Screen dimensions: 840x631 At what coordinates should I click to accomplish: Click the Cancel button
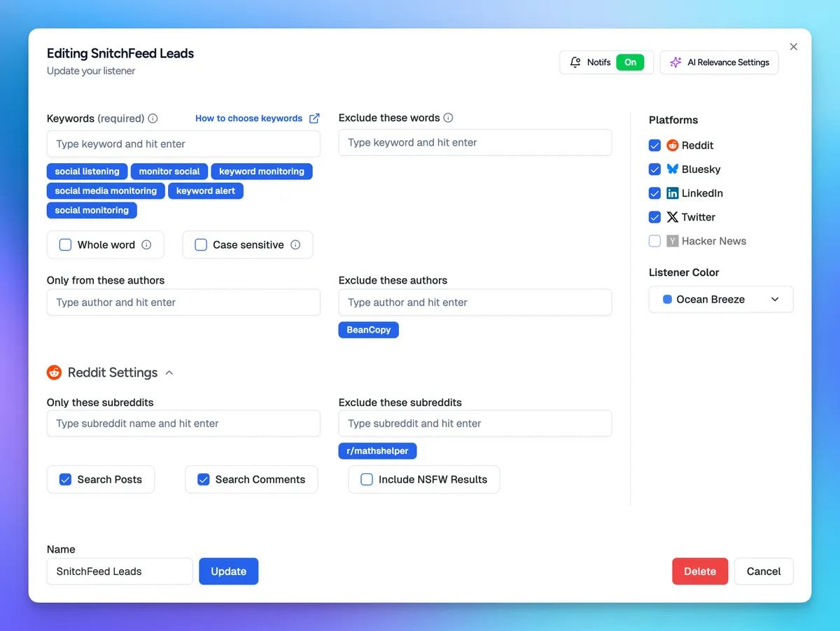pyautogui.click(x=763, y=571)
